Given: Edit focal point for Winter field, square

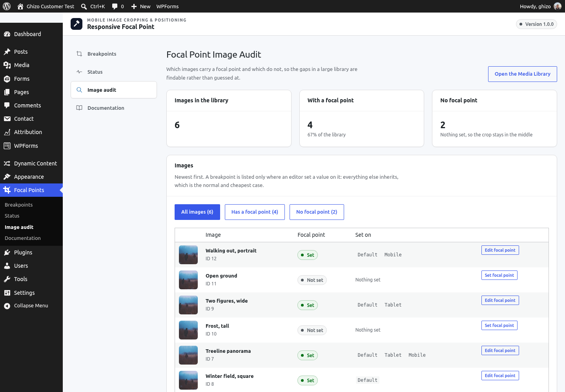Looking at the screenshot, I should coord(500,376).
